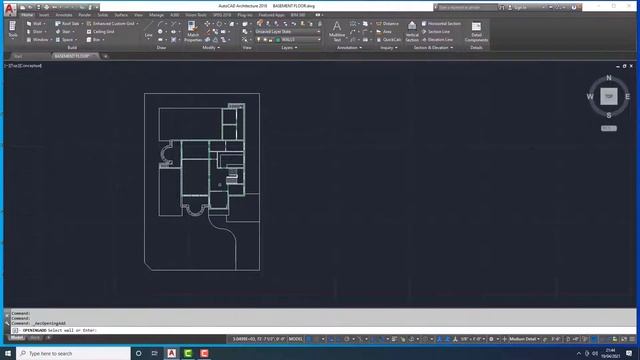This screenshot has height=360, width=640.
Task: Select the Ceiling Grid tool
Action: click(x=100, y=32)
